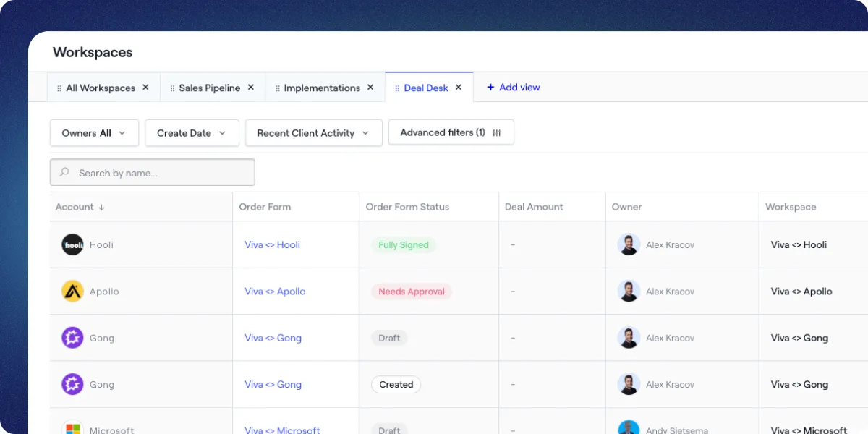Screen dimensions: 868x434
Task: Close the Implementations tab
Action: [370, 88]
